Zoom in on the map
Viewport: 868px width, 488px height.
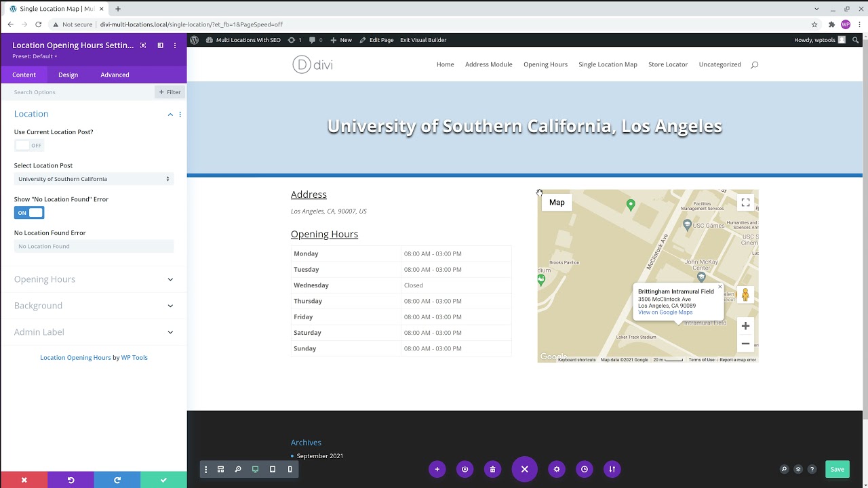(x=745, y=326)
